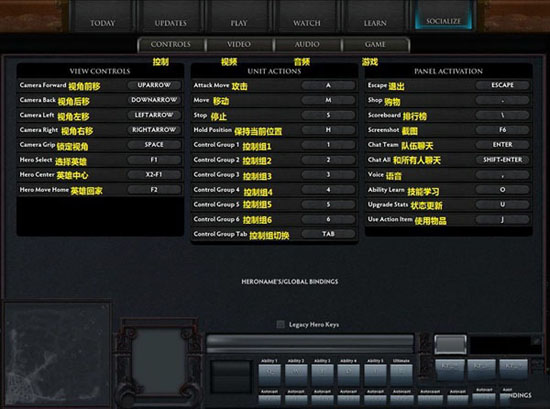Screen dimensions: 550x409
Task: Change the Upgrade Stats key binding
Action: 502,204
